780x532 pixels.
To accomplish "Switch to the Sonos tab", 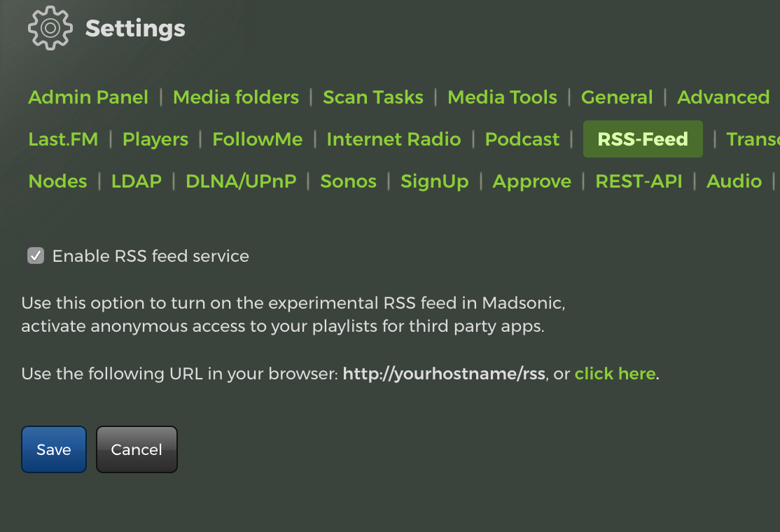I will tap(348, 181).
